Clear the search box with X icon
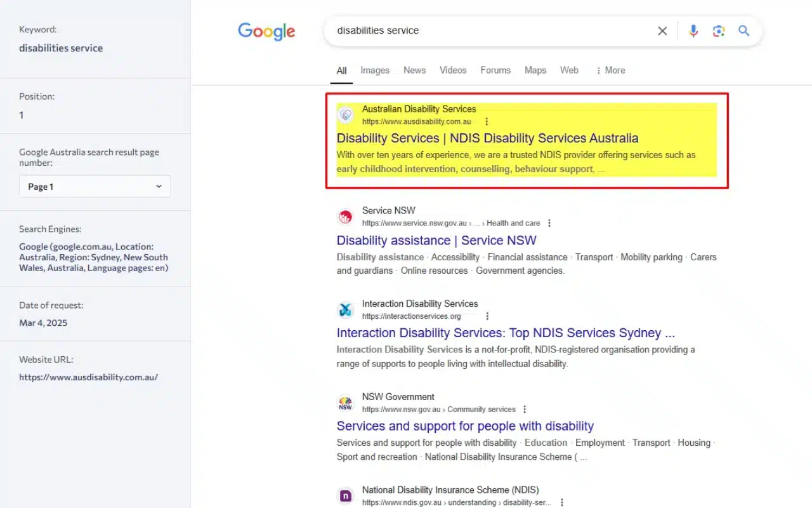The height and width of the screenshot is (508, 812). click(662, 31)
